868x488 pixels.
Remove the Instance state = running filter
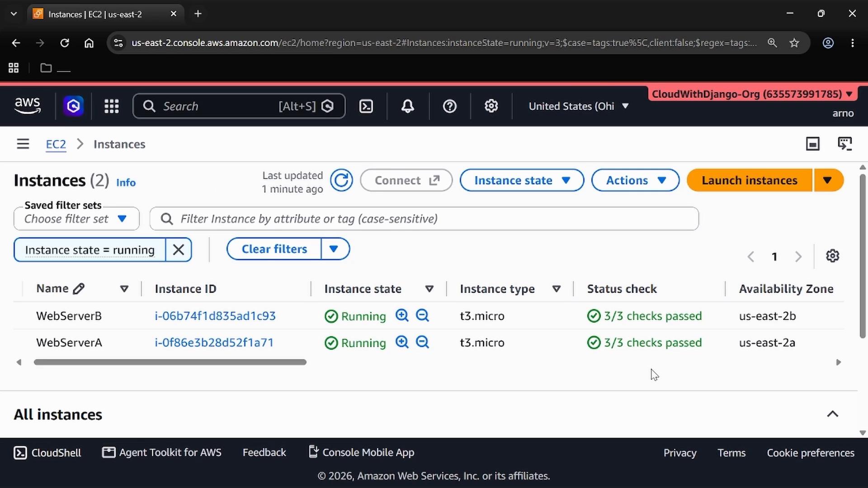[x=179, y=250]
